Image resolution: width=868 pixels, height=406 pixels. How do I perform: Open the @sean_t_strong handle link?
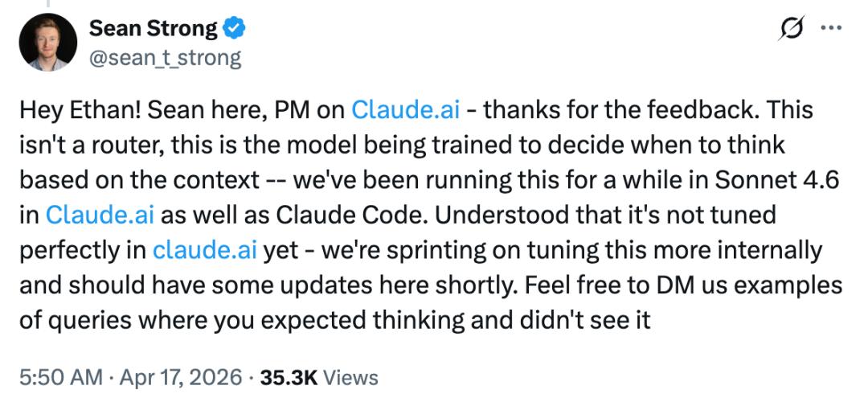pos(165,58)
